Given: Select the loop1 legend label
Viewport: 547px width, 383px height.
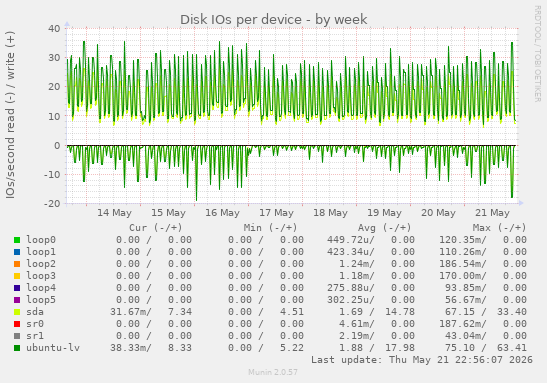Looking at the screenshot, I should [41, 252].
